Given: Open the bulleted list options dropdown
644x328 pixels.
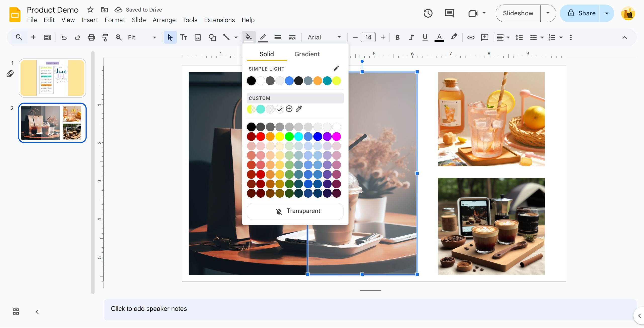Looking at the screenshot, I should point(542,37).
